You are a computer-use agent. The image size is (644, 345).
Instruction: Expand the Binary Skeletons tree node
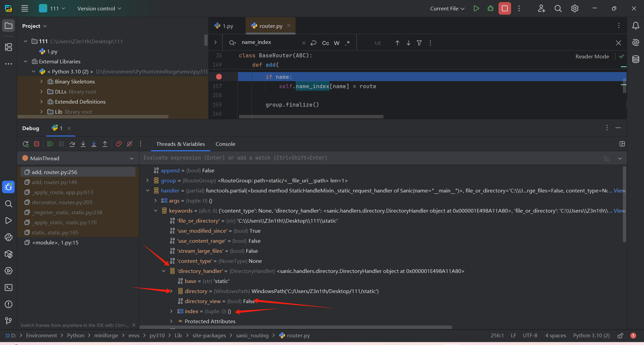click(42, 81)
